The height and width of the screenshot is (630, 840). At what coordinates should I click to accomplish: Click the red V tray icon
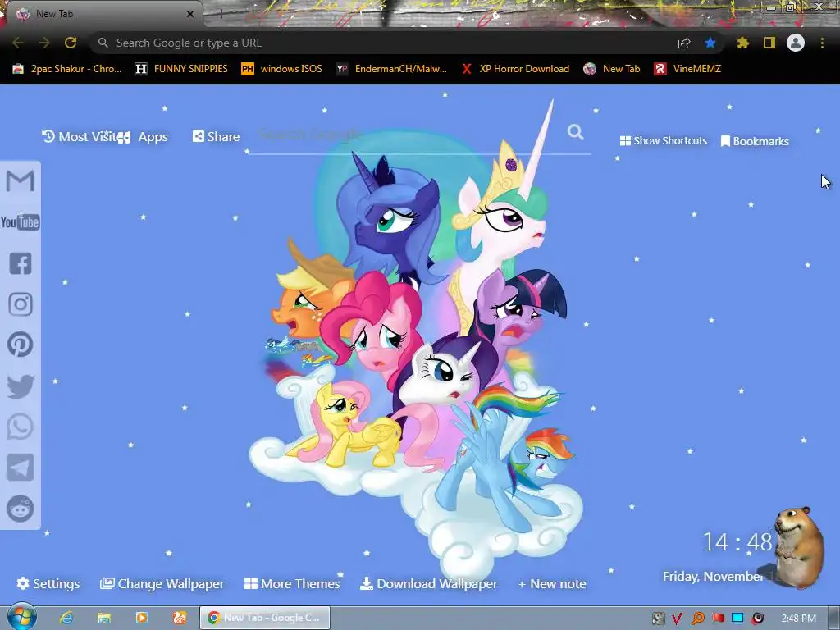(677, 619)
